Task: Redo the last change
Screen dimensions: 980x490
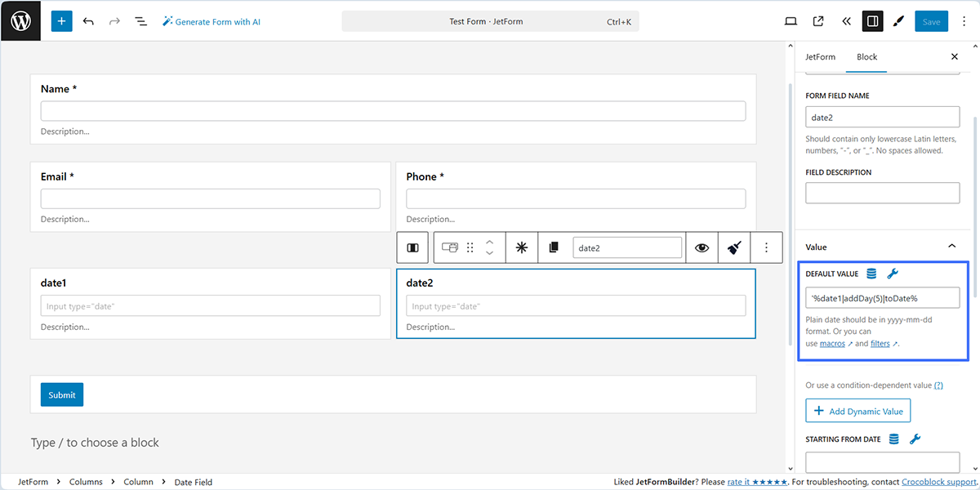Action: [114, 21]
